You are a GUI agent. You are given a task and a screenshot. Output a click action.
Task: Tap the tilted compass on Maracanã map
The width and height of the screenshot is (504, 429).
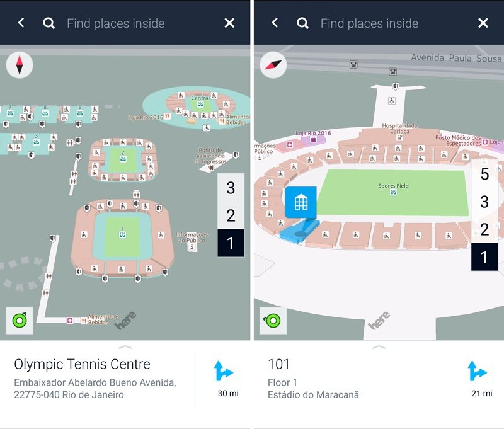[x=273, y=65]
